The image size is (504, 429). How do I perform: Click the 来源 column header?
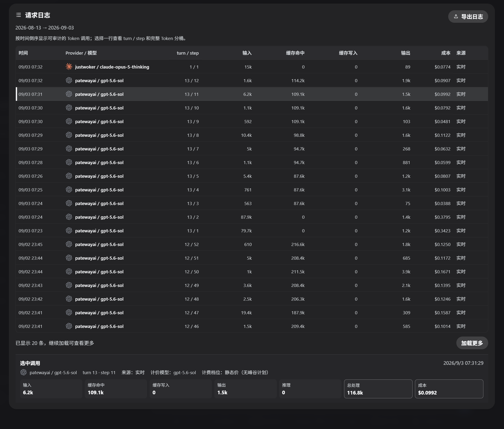461,53
